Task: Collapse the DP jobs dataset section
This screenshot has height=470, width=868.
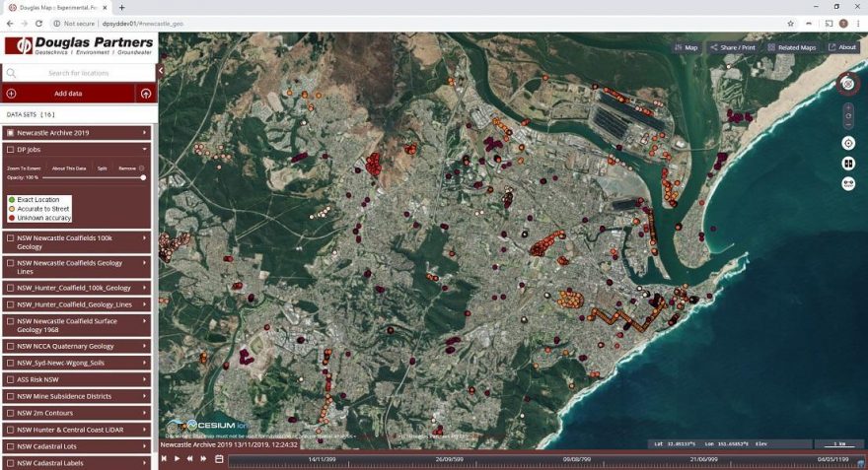Action: pos(144,150)
